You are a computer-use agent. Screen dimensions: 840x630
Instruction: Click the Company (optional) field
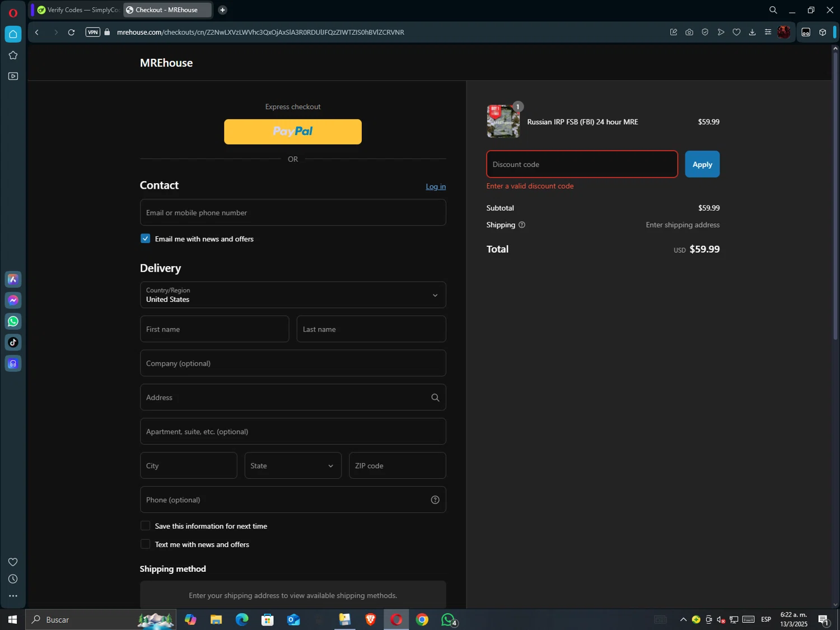tap(293, 363)
